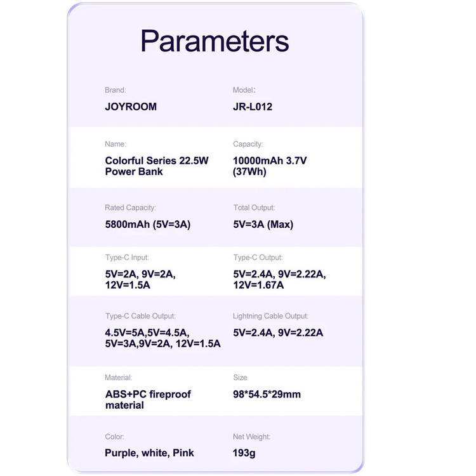476x476 pixels.
Task: Select the Purple, white, Pink color text
Action: [x=149, y=453]
